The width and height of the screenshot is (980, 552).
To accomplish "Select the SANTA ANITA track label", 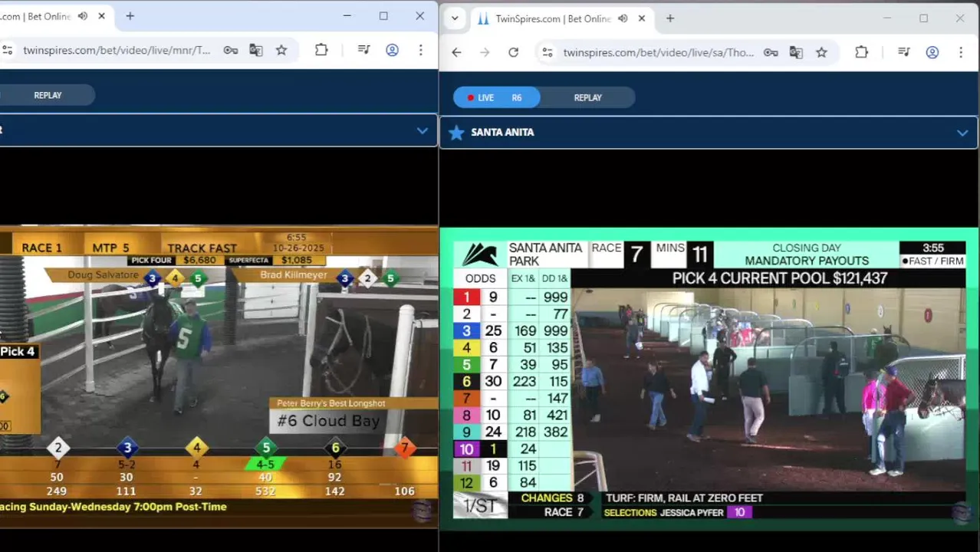I will tap(502, 133).
